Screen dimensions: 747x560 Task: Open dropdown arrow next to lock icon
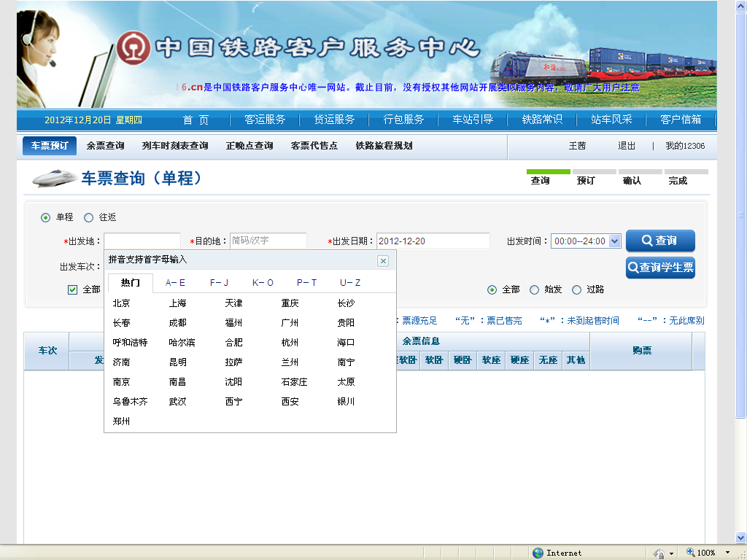pyautogui.click(x=671, y=553)
